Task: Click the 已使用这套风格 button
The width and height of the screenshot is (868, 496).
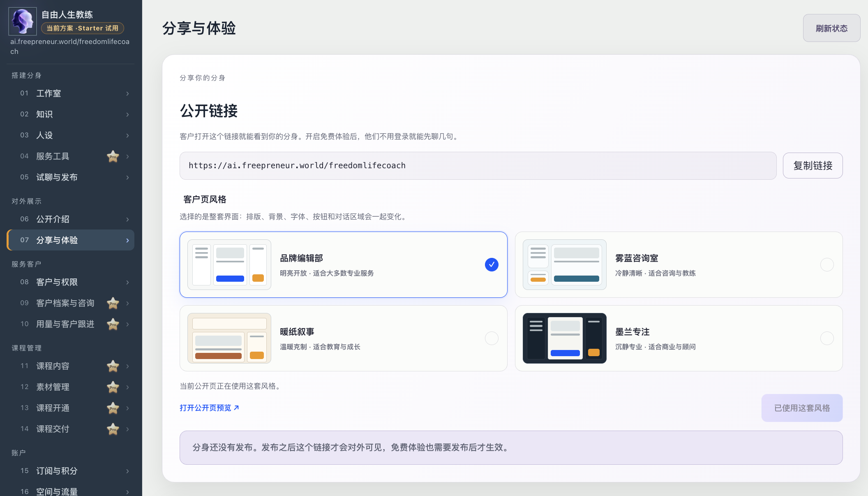Action: (x=802, y=408)
